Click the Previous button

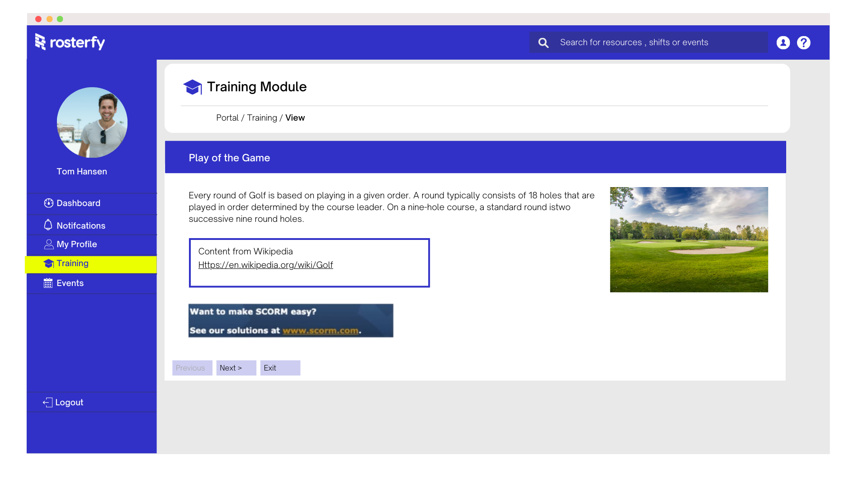(192, 368)
